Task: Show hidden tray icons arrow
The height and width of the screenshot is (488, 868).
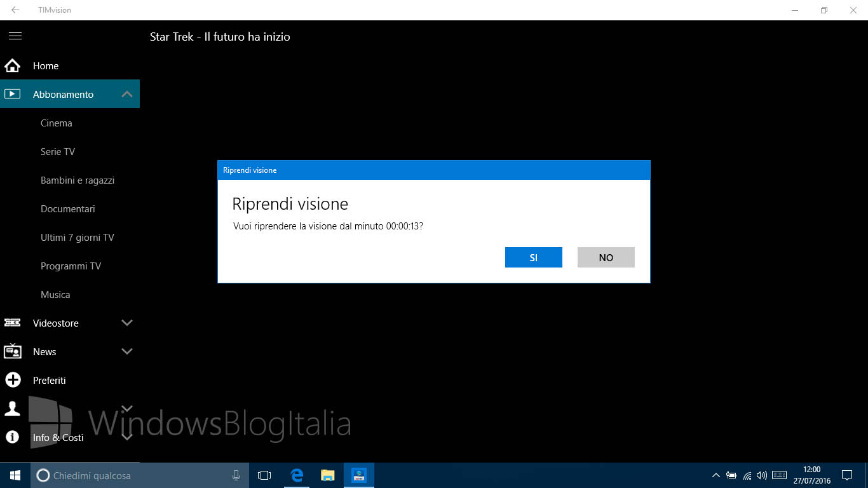Action: coord(716,475)
